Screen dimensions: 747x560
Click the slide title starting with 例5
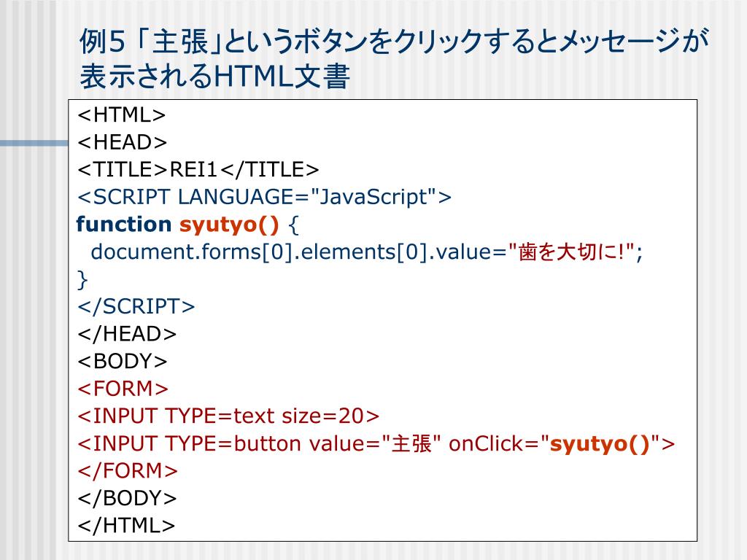[394, 58]
